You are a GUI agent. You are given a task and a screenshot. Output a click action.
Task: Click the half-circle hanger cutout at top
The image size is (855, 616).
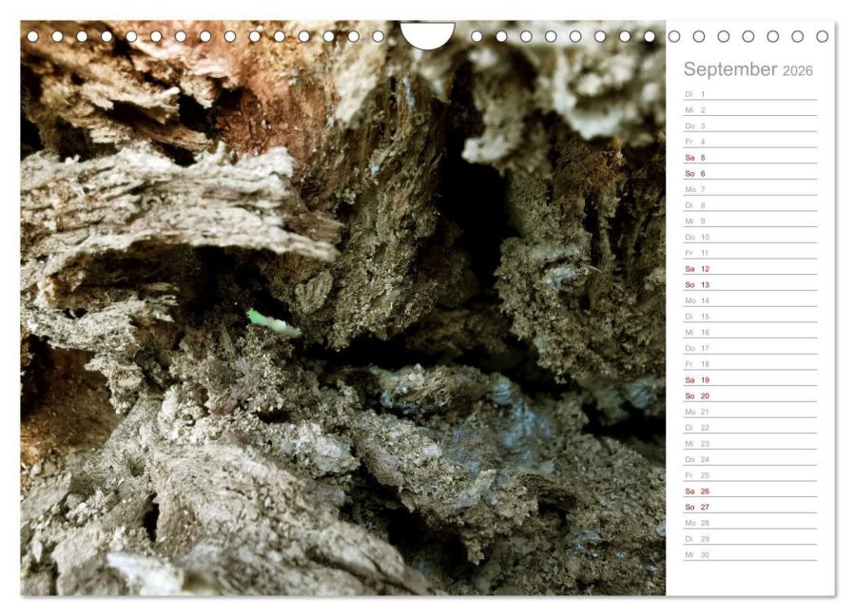(428, 35)
